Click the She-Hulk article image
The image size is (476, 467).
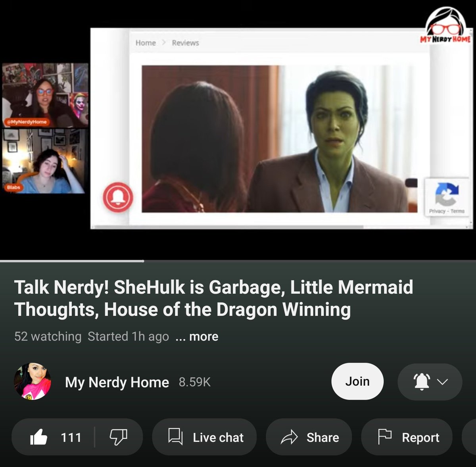coord(279,139)
